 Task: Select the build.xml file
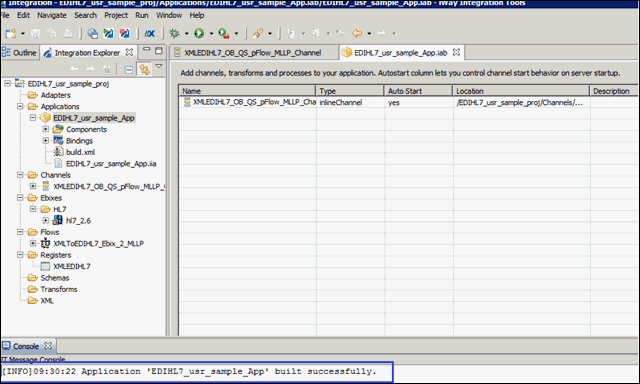pyautogui.click(x=80, y=152)
